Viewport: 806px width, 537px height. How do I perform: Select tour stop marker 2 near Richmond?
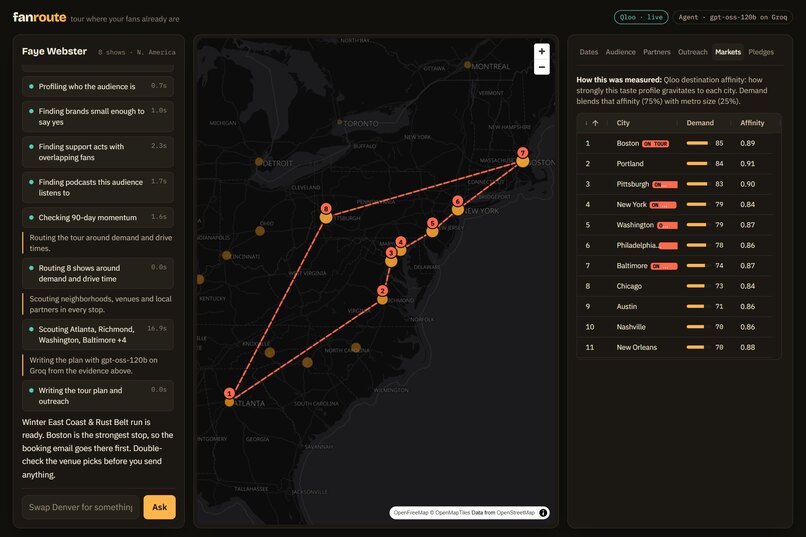[x=382, y=291]
